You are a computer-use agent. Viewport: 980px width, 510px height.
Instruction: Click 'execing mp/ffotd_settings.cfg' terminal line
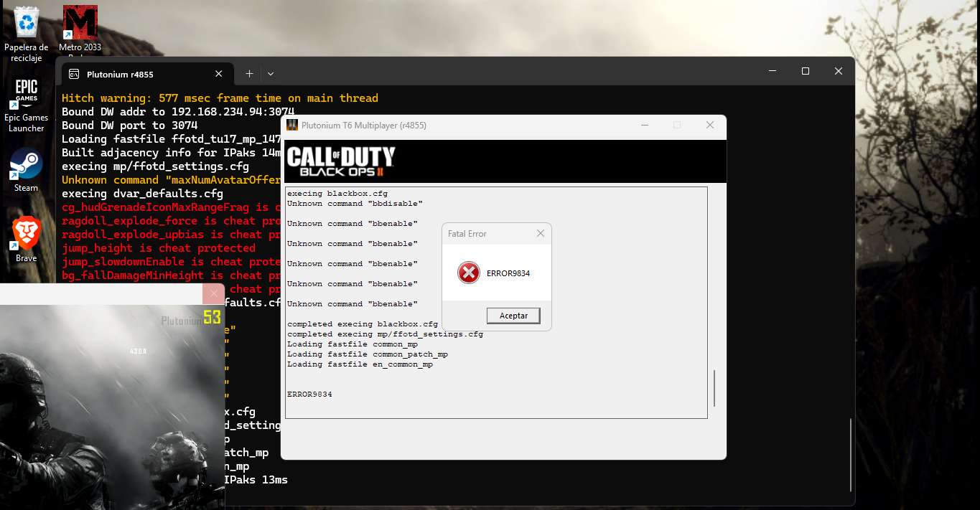[x=156, y=166]
